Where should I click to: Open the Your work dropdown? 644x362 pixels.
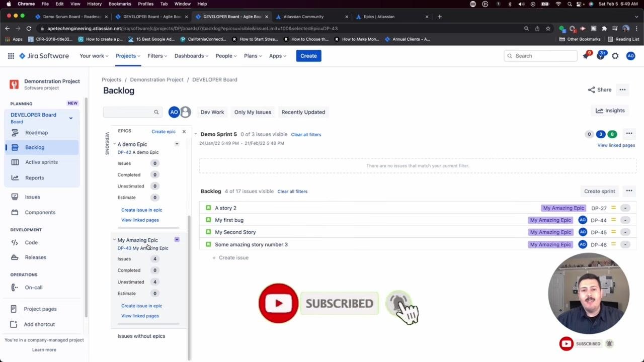pos(94,56)
